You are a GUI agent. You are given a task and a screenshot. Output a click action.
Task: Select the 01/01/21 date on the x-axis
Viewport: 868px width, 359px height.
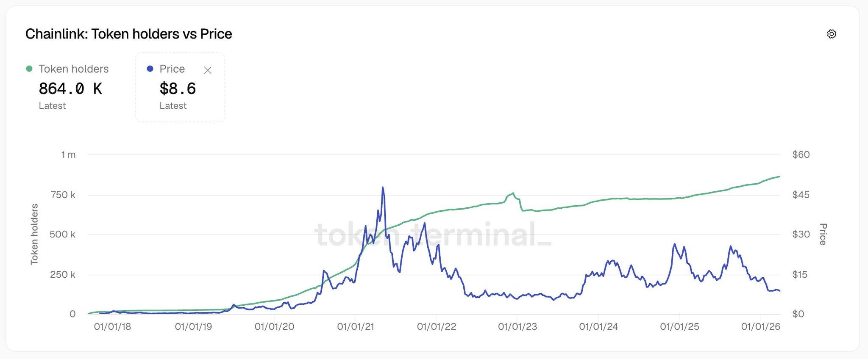tap(356, 327)
